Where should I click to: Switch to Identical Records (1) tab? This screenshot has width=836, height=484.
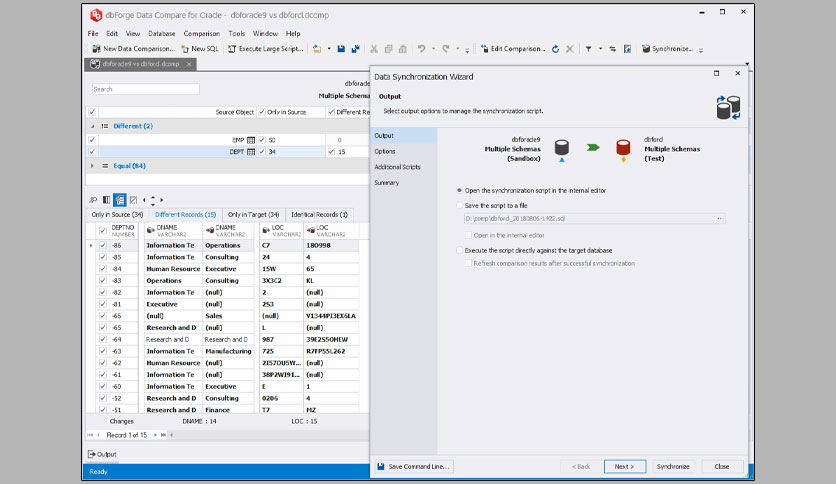point(319,214)
